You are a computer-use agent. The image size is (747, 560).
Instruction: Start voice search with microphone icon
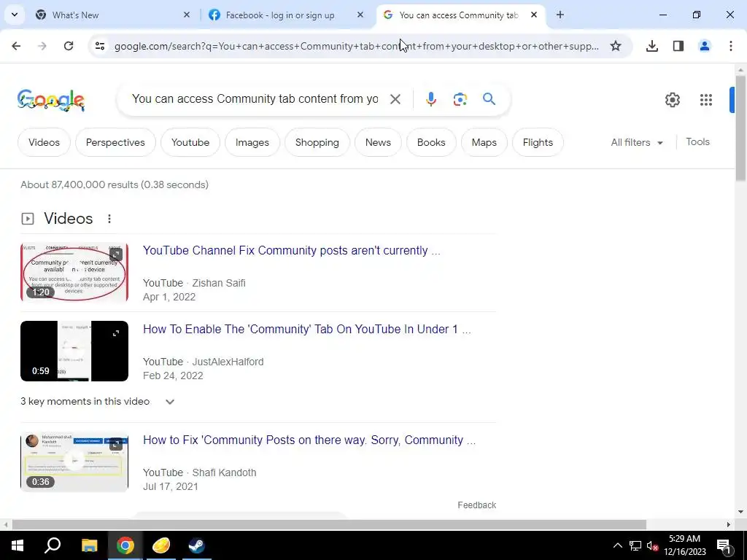(430, 99)
